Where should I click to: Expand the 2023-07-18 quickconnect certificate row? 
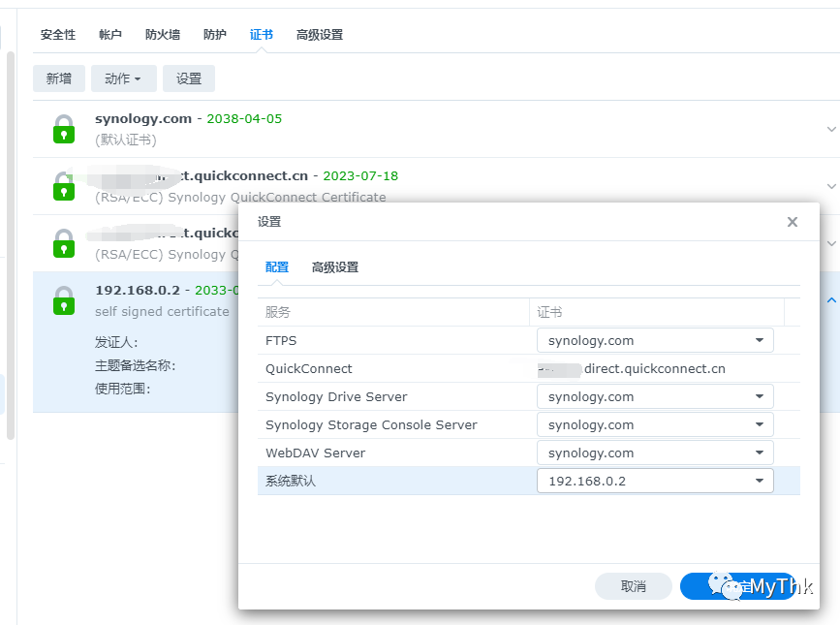coord(831,186)
